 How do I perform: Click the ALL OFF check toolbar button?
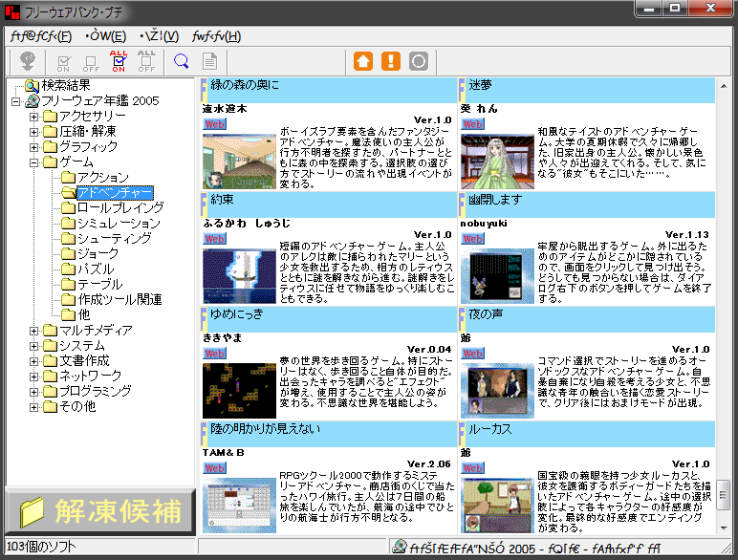click(x=146, y=61)
